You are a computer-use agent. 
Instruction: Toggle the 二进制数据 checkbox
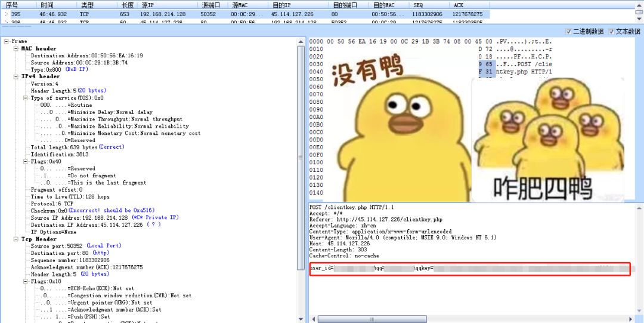pos(568,32)
